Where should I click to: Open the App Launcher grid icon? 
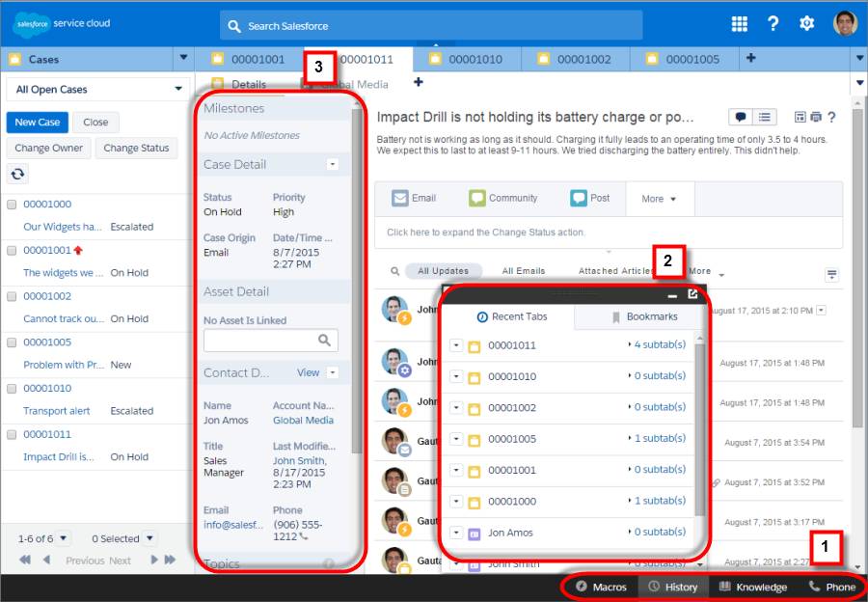[x=739, y=24]
